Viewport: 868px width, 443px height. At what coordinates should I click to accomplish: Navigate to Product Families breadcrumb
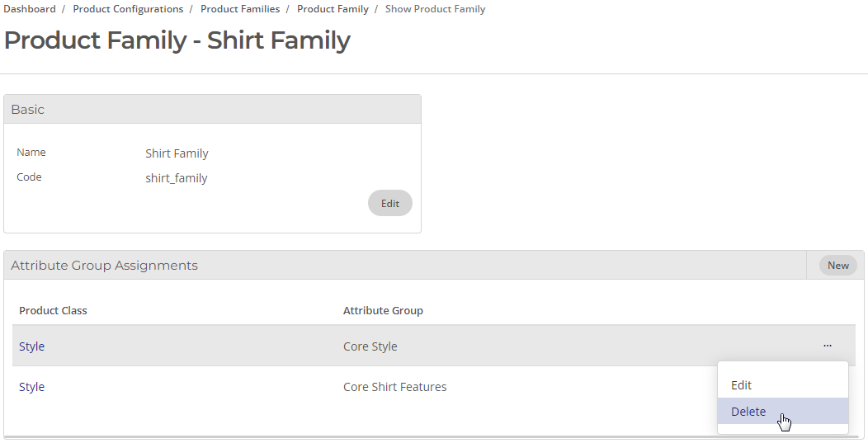[x=240, y=9]
